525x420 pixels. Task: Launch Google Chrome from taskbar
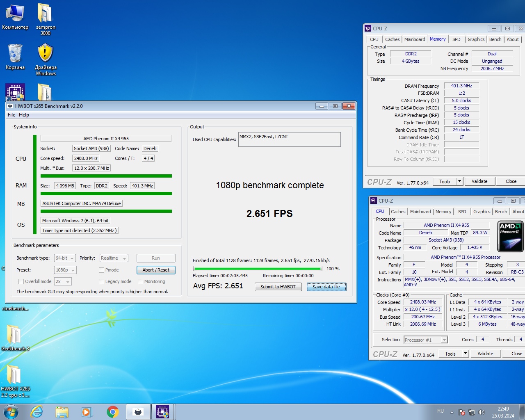coord(112,412)
